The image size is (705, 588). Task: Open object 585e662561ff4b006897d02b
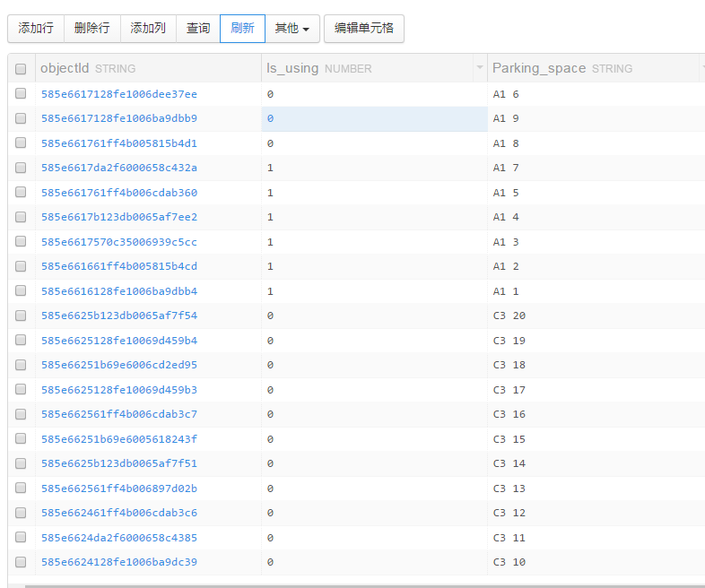pos(119,489)
